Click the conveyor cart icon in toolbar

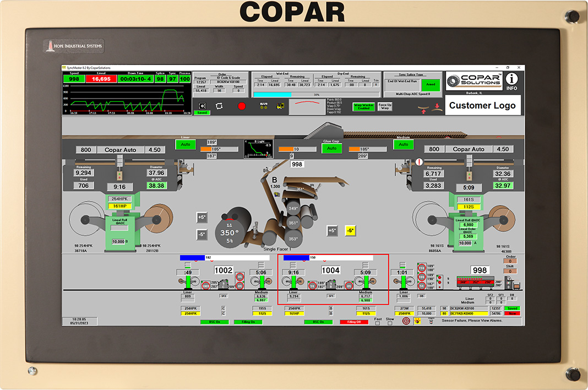click(x=264, y=106)
